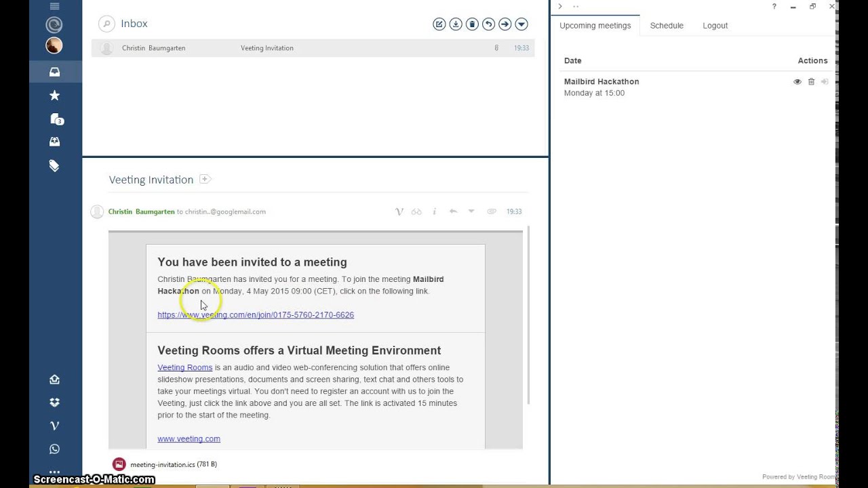Delete the Mailbird Hackathon meeting

(811, 81)
